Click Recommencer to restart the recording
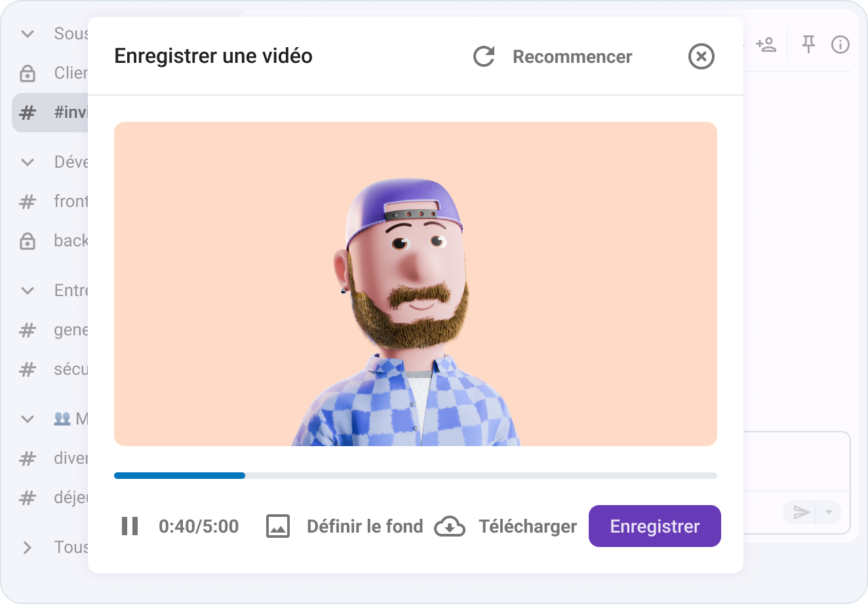 [x=572, y=57]
